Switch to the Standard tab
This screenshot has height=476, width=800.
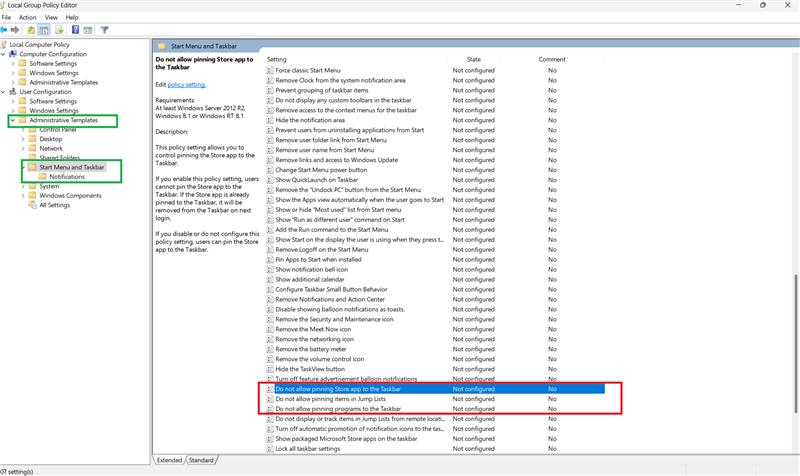point(202,460)
